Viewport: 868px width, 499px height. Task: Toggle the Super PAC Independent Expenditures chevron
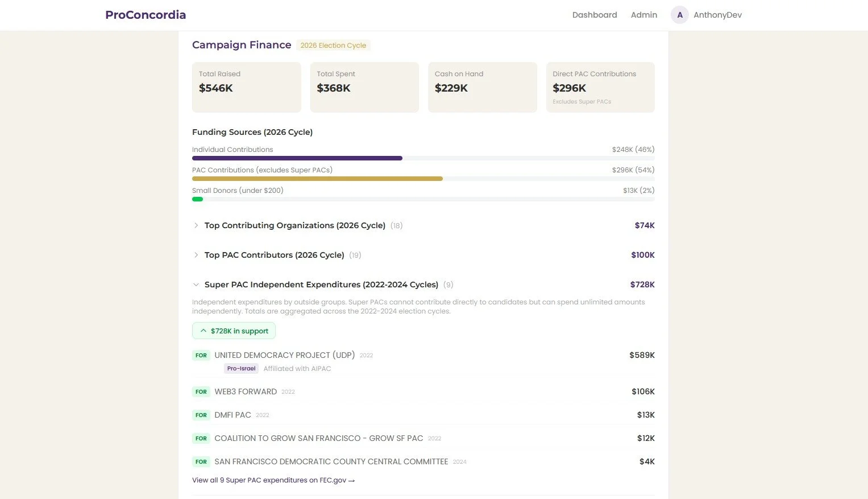point(196,284)
